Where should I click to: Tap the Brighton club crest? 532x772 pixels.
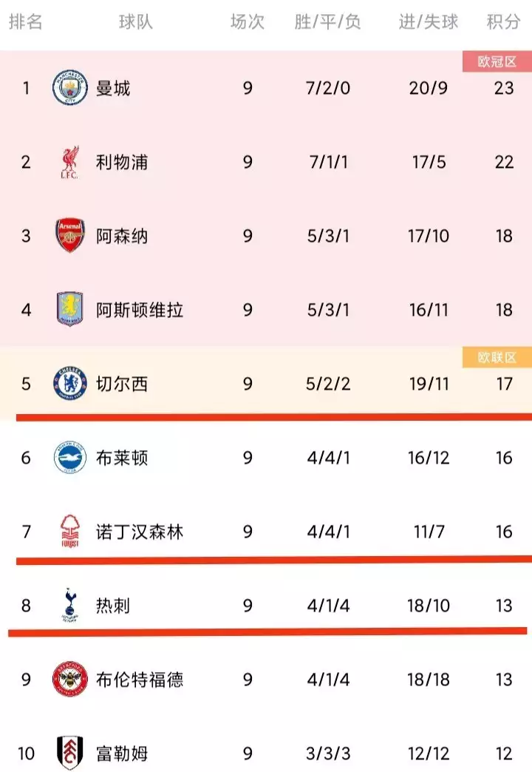(70, 458)
